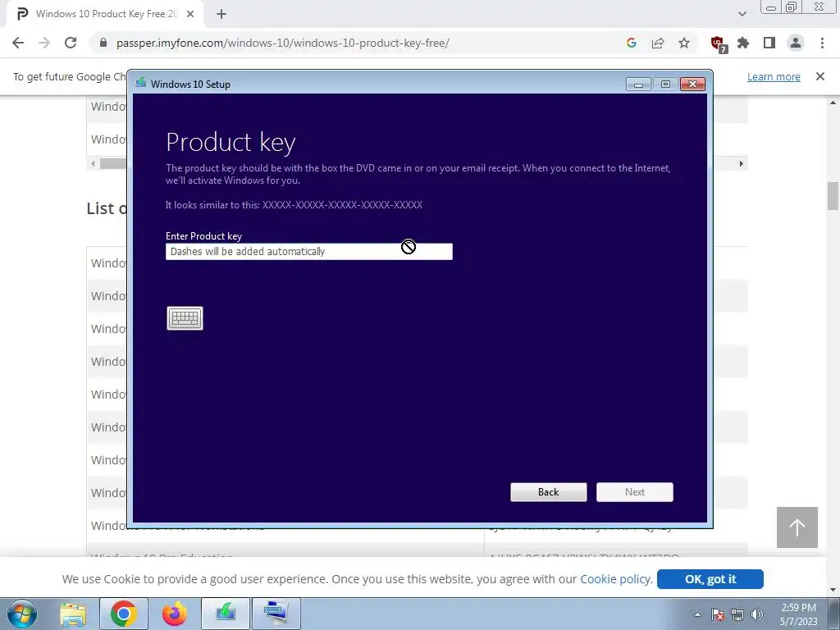Viewport: 840px width, 630px height.
Task: Open File Explorer from the taskbar
Action: (x=73, y=614)
